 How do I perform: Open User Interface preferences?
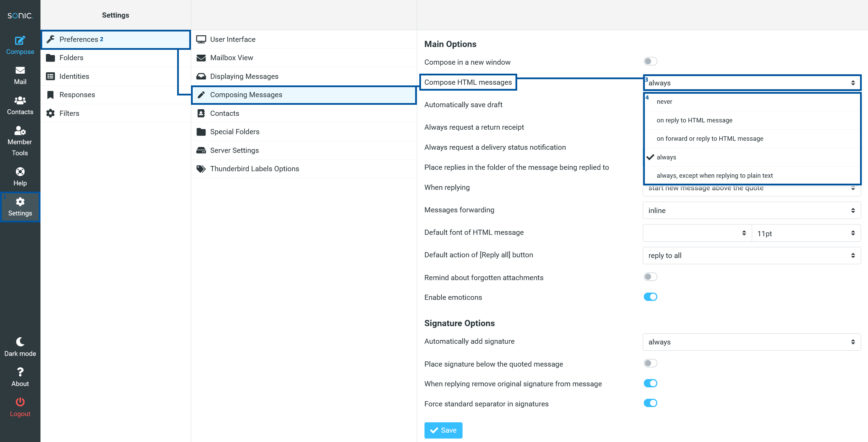[304, 39]
